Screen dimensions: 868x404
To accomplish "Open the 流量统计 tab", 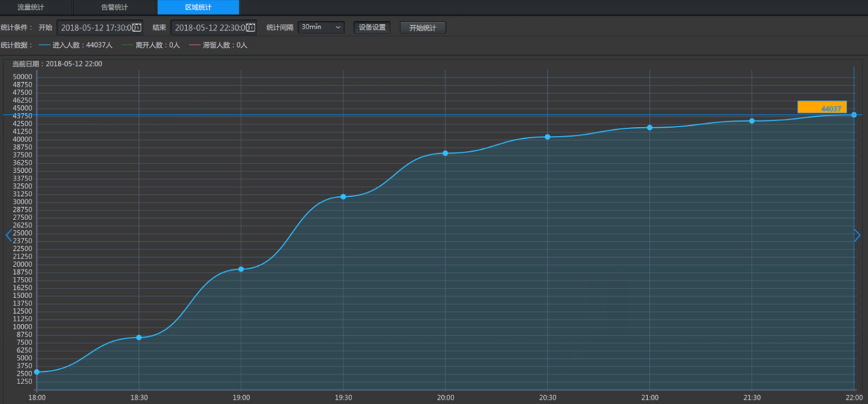I will click(x=31, y=7).
